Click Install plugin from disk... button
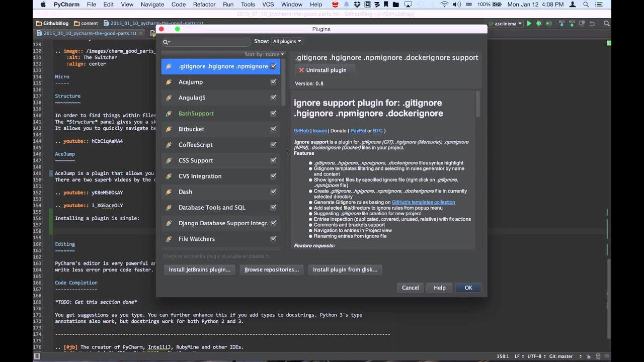Viewport: 644px width, 362px height. (x=345, y=270)
